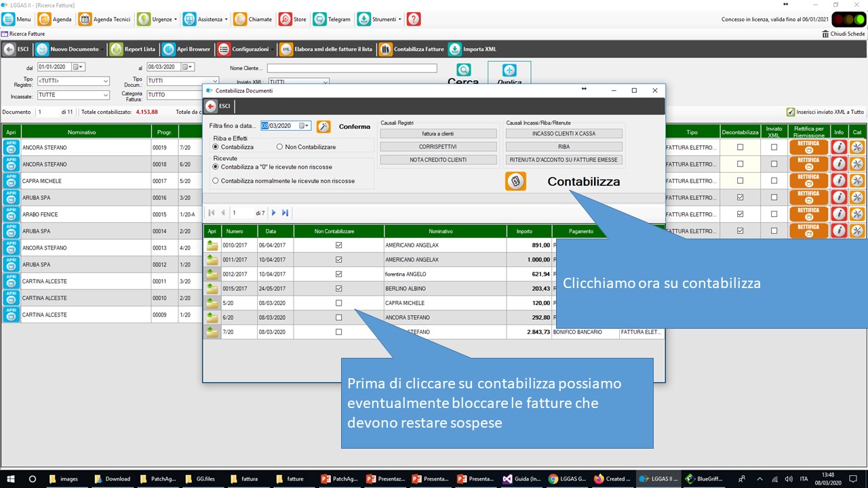Click the red help question mark icon
868x488 pixels.
pos(414,19)
